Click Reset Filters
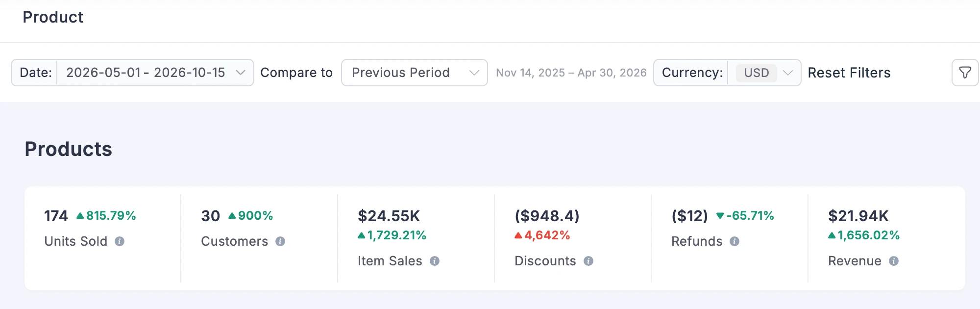The width and height of the screenshot is (980, 309). tap(849, 73)
